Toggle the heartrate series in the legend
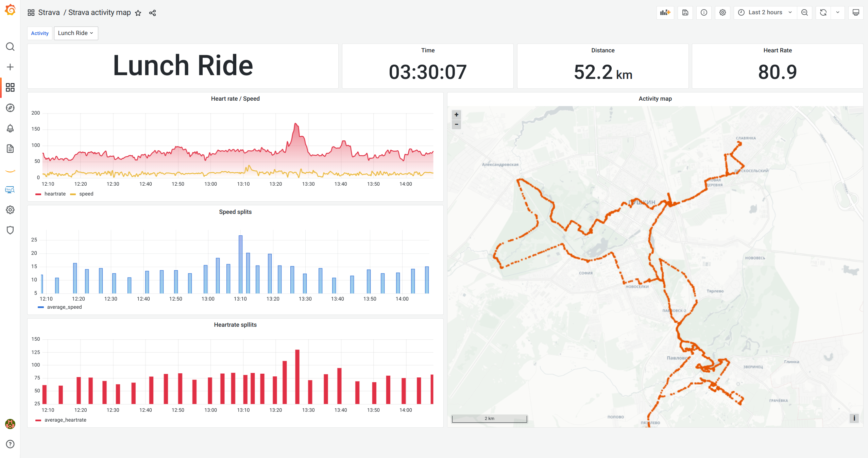Viewport: 868px width, 458px height. [55, 194]
